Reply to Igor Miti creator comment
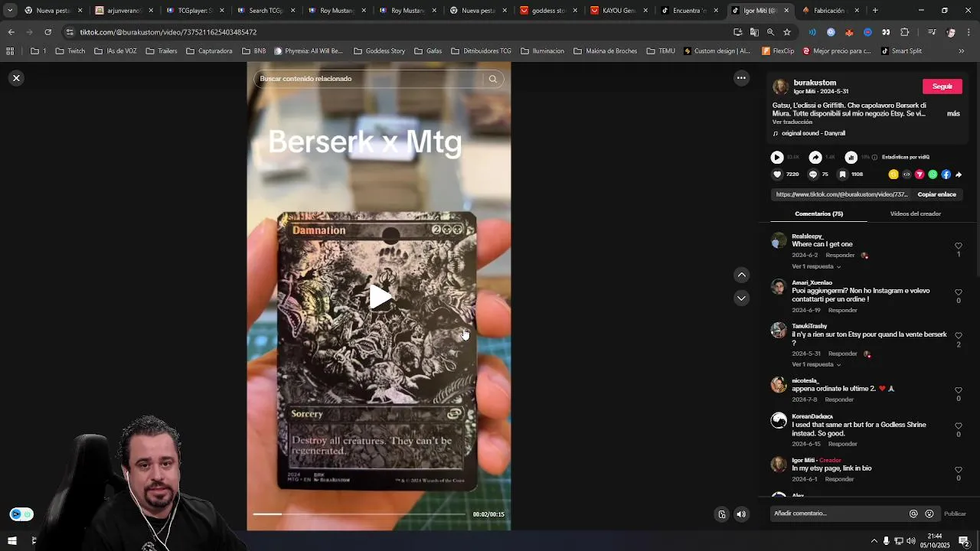The height and width of the screenshot is (551, 980). pos(839,479)
